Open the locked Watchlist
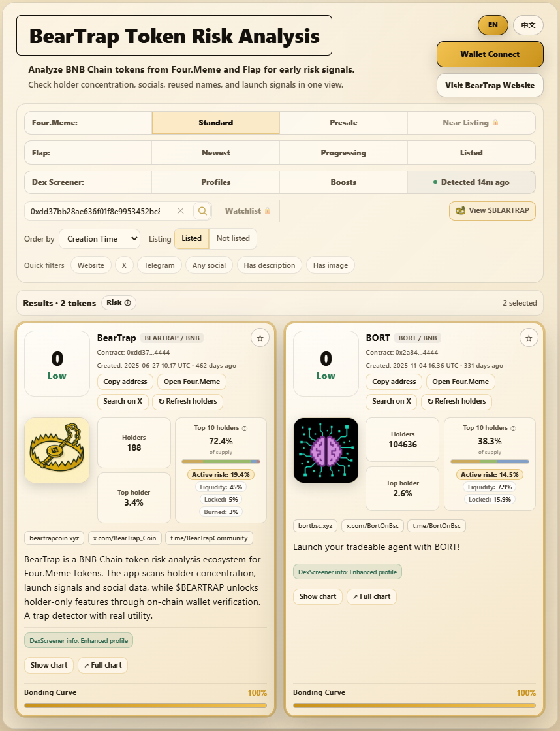 click(247, 211)
